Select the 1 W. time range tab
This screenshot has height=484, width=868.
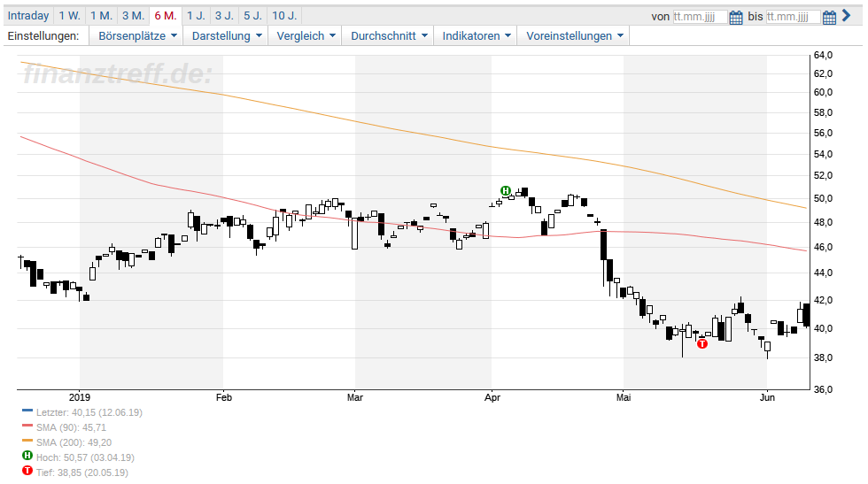[x=70, y=16]
